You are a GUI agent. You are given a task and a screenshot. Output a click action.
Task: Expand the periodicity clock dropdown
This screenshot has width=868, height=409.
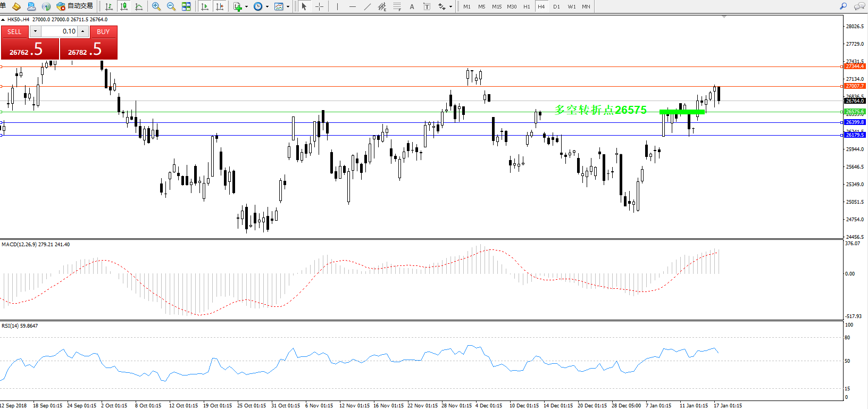click(x=267, y=7)
